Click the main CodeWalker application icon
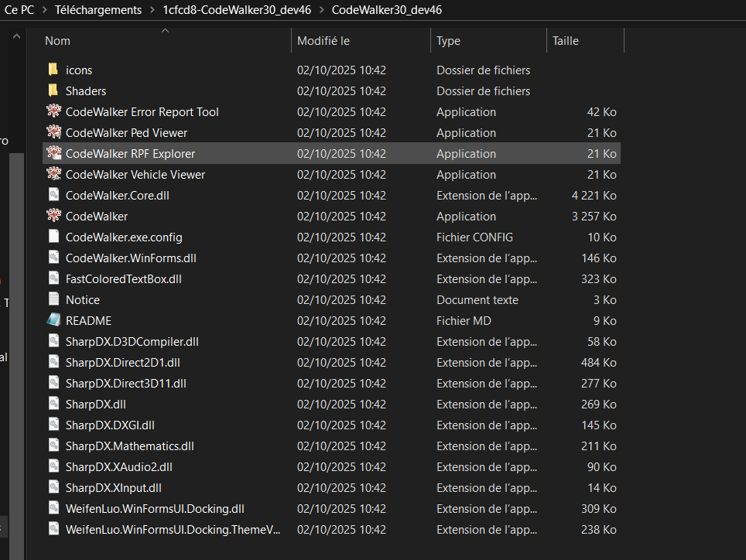The width and height of the screenshot is (746, 560). coord(53,216)
